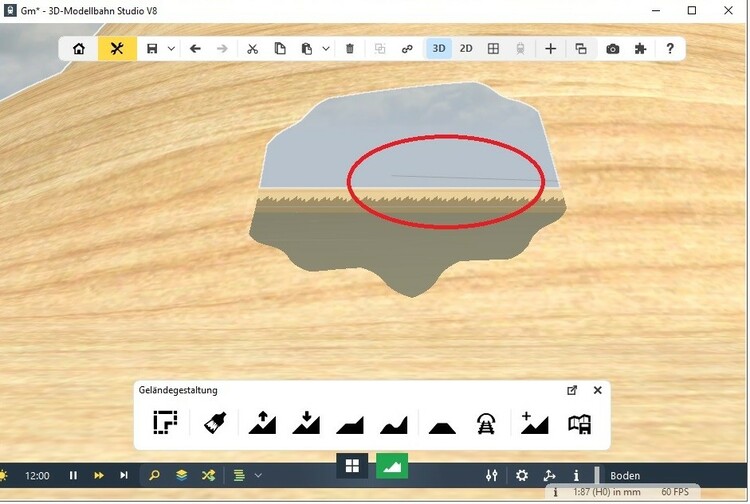The height and width of the screenshot is (504, 750).
Task: Select the plateau embankment tool
Action: pos(442,427)
